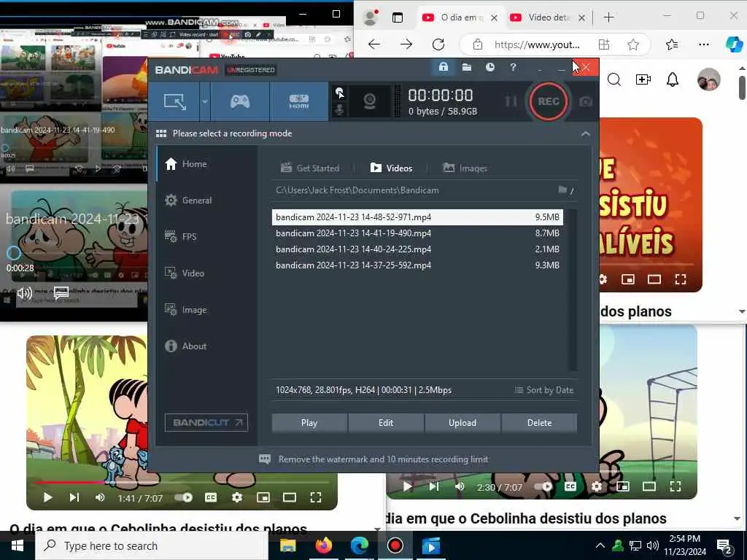Viewport: 747px width, 560px height.
Task: Switch to the Videos tab
Action: pyautogui.click(x=391, y=168)
